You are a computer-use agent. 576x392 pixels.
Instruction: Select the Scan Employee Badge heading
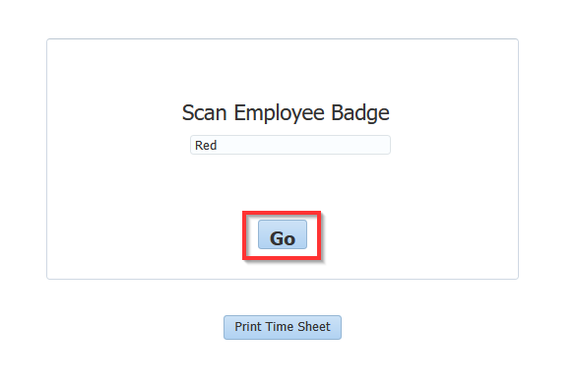pos(286,112)
